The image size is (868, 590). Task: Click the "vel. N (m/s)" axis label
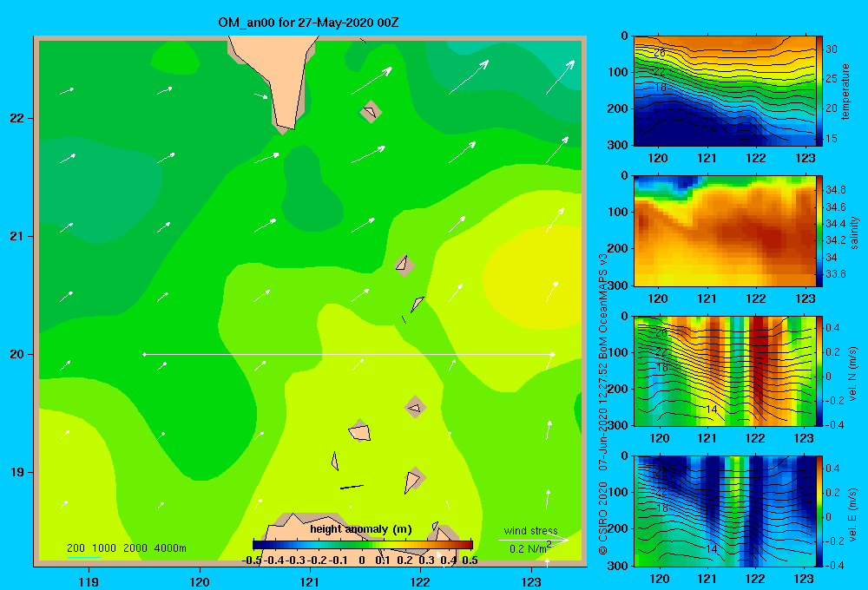click(x=852, y=374)
